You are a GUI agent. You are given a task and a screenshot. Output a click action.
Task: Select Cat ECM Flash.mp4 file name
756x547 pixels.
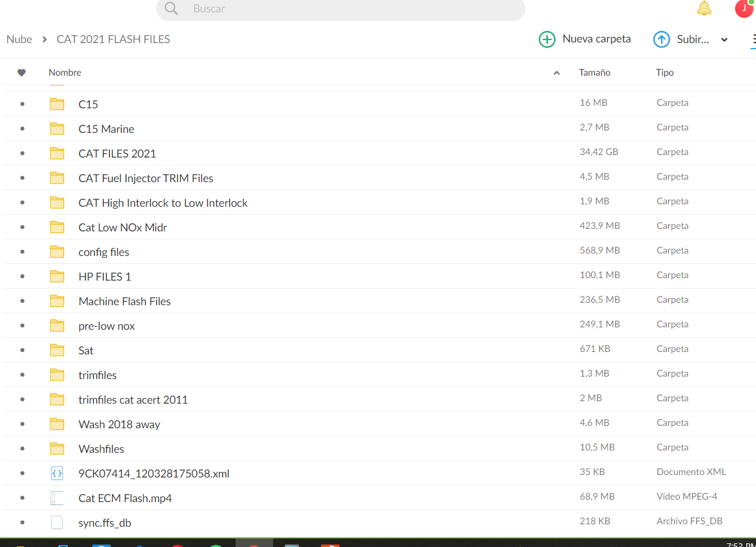tap(125, 498)
